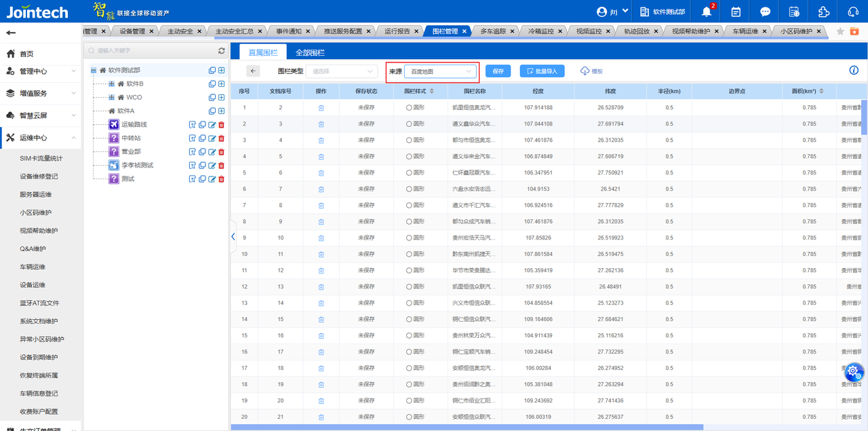Switch to the 全部围栏 tab
The image size is (868, 431).
[310, 52]
